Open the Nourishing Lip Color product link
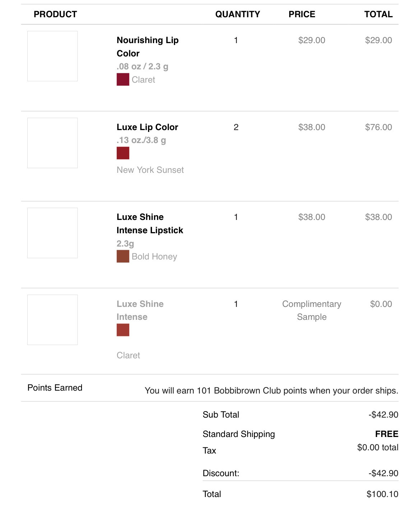This screenshot has width=420, height=506. 147,47
